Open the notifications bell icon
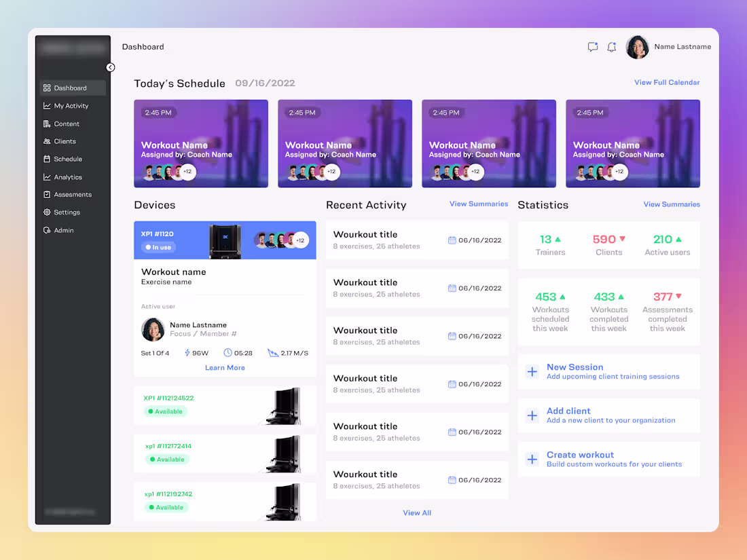Screen dimensions: 747x560 pyautogui.click(x=612, y=47)
